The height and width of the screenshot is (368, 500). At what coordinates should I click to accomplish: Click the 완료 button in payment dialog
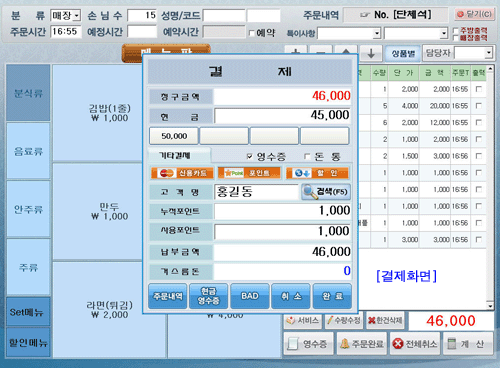click(332, 296)
